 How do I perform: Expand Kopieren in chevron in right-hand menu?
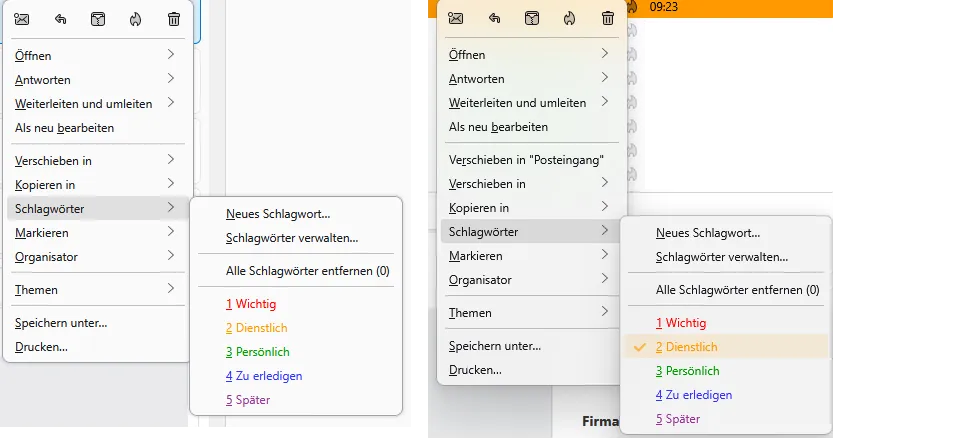click(x=605, y=206)
